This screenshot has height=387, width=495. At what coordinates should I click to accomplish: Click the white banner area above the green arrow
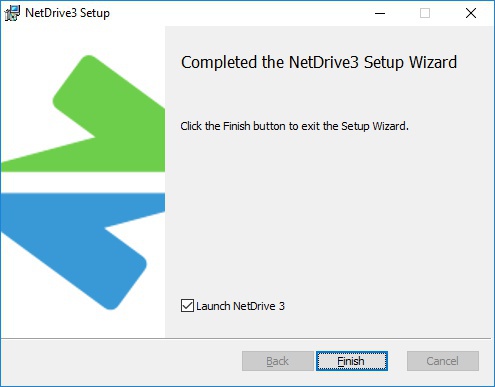(83, 39)
